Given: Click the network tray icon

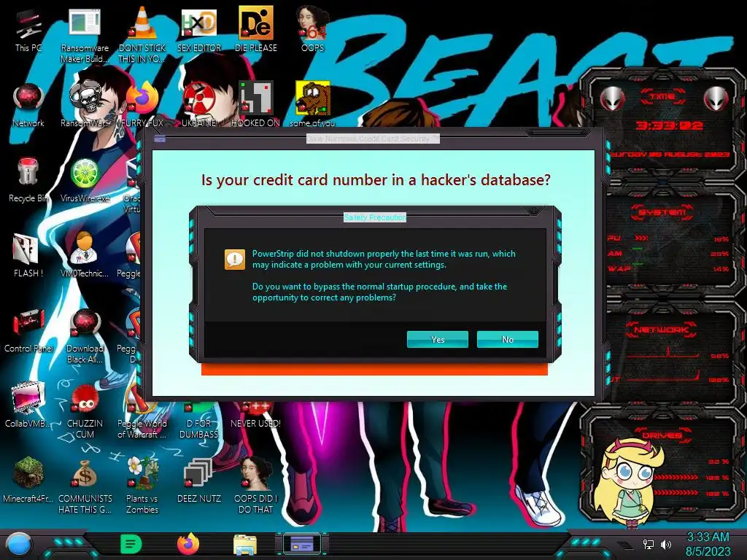Looking at the screenshot, I should [649, 544].
